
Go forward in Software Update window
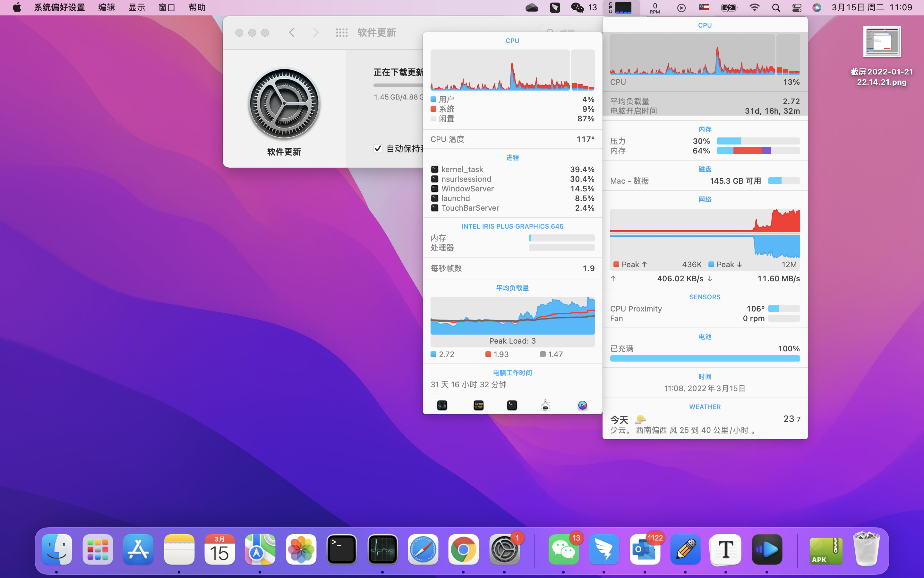[316, 32]
